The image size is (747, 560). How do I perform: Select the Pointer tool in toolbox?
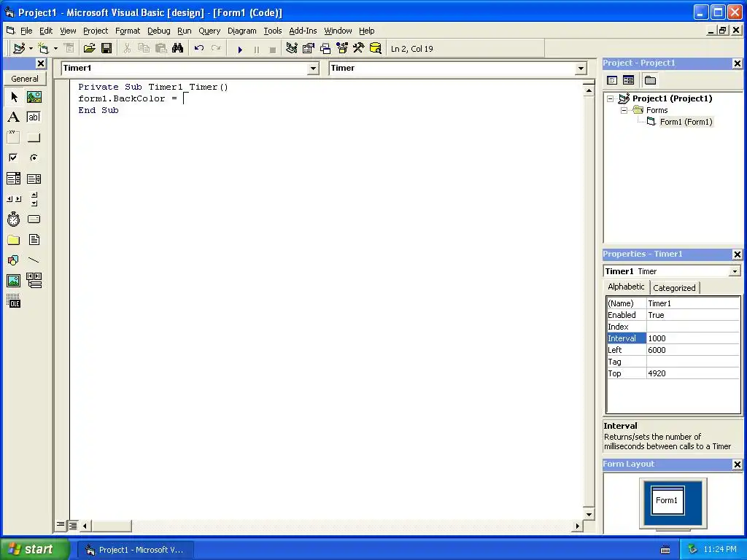pyautogui.click(x=14, y=97)
